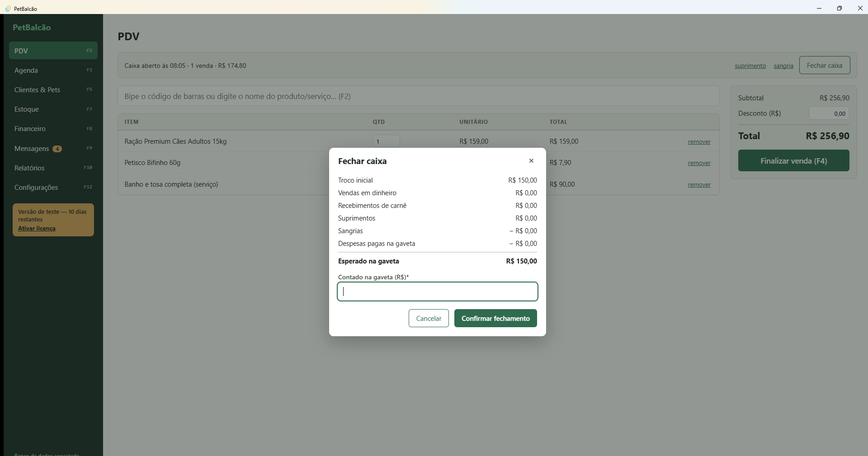This screenshot has width=868, height=456.
Task: Click the PetBalcão logo in sidebar
Action: click(x=32, y=27)
